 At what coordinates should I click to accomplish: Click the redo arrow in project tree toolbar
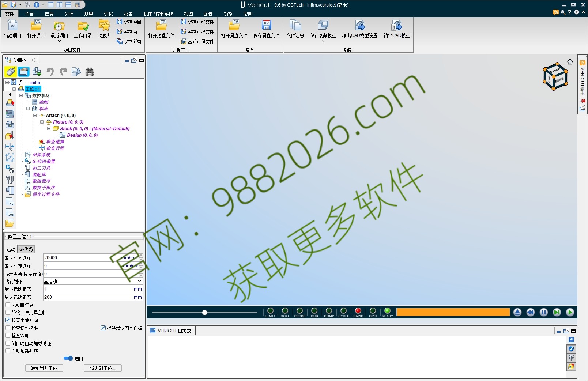point(63,72)
